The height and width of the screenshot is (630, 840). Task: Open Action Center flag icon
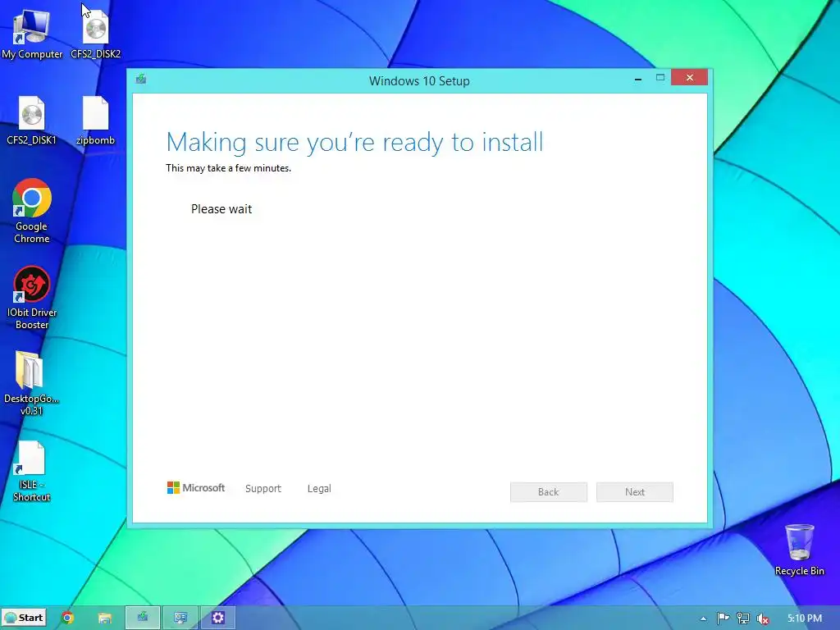pyautogui.click(x=723, y=619)
